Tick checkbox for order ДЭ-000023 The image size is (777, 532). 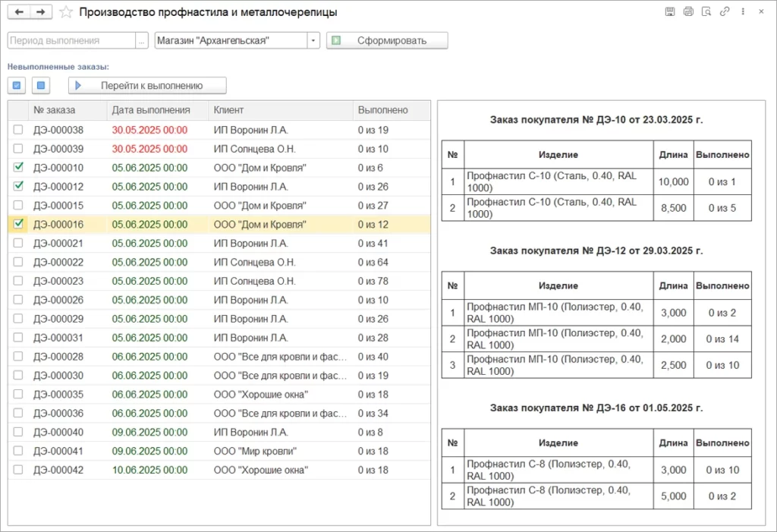pos(18,281)
